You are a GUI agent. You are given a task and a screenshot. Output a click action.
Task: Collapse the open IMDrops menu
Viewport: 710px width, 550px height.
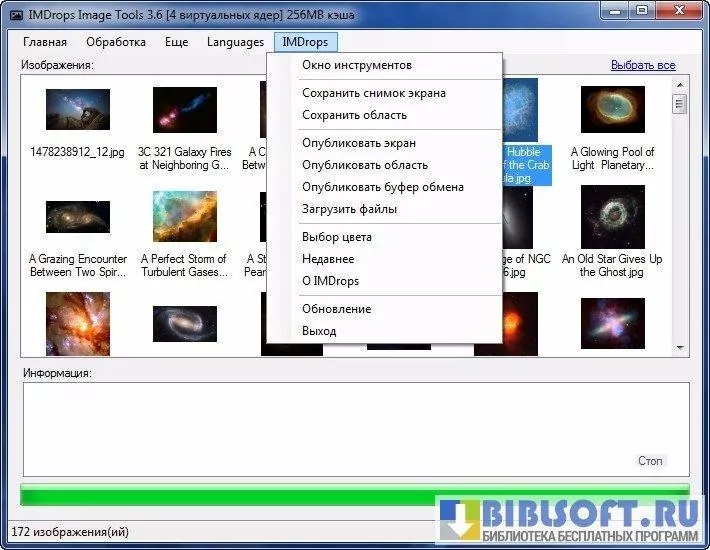coord(306,42)
